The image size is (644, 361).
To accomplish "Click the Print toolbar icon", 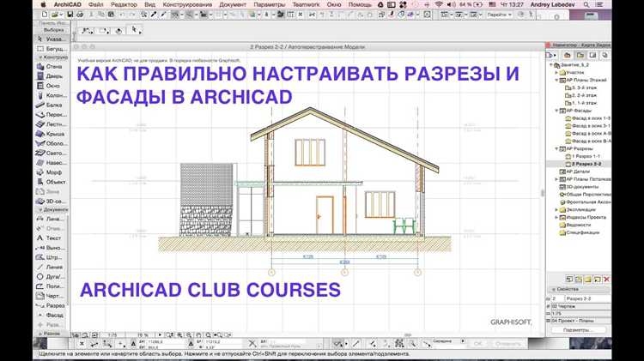I will pos(80,15).
